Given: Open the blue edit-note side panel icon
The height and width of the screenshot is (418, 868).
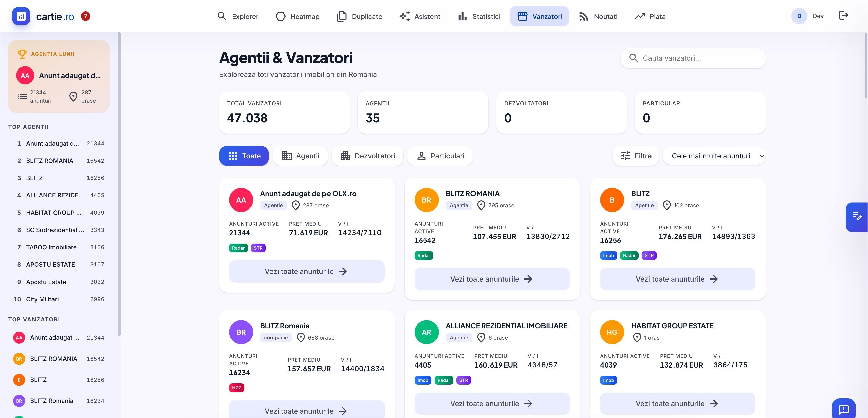Looking at the screenshot, I should [857, 217].
